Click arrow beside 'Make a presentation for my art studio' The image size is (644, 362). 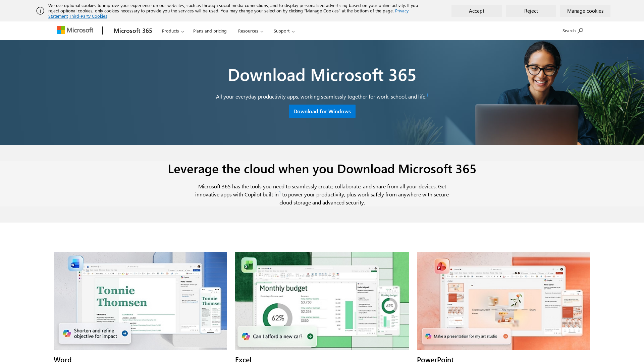click(x=505, y=336)
